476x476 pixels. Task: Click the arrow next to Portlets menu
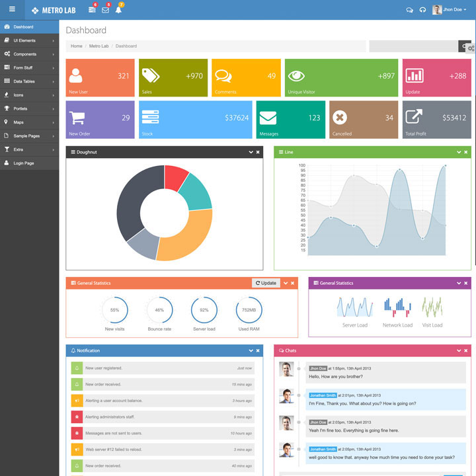point(54,109)
